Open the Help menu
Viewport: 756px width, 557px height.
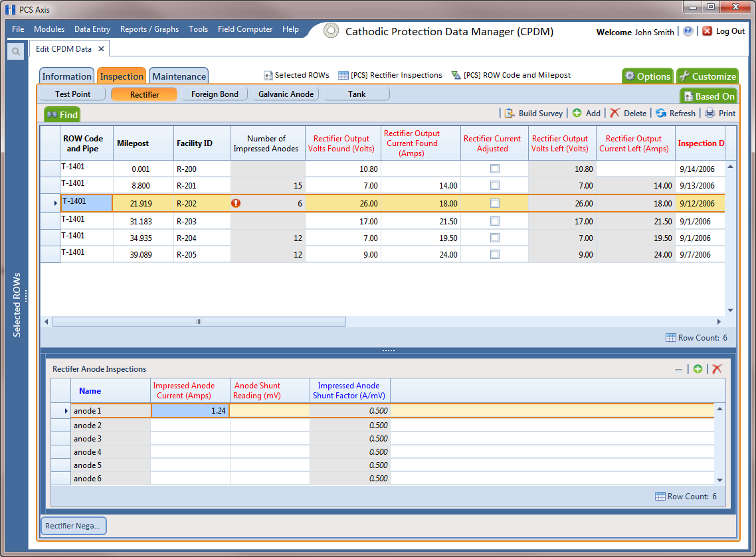[290, 29]
